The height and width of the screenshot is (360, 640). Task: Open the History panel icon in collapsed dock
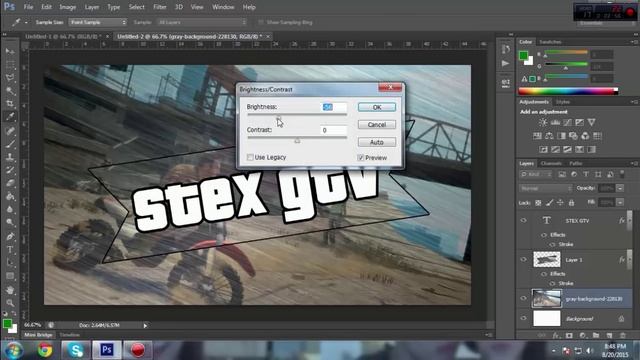(506, 49)
